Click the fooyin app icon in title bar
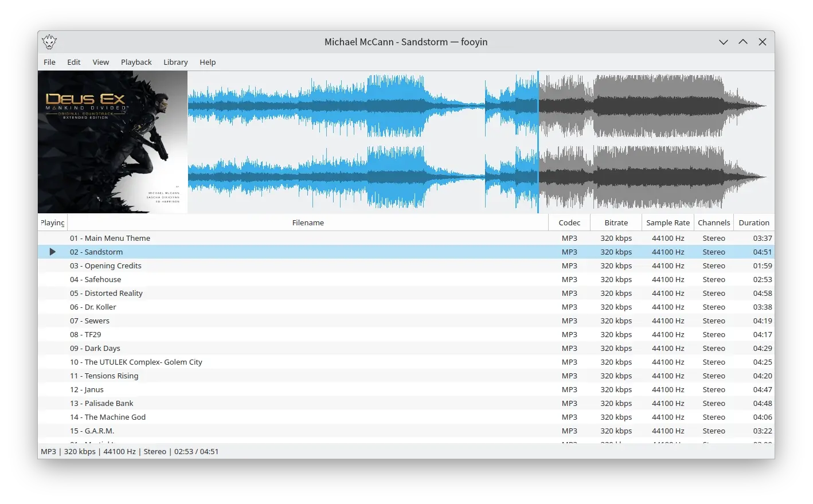The image size is (813, 504). (49, 42)
